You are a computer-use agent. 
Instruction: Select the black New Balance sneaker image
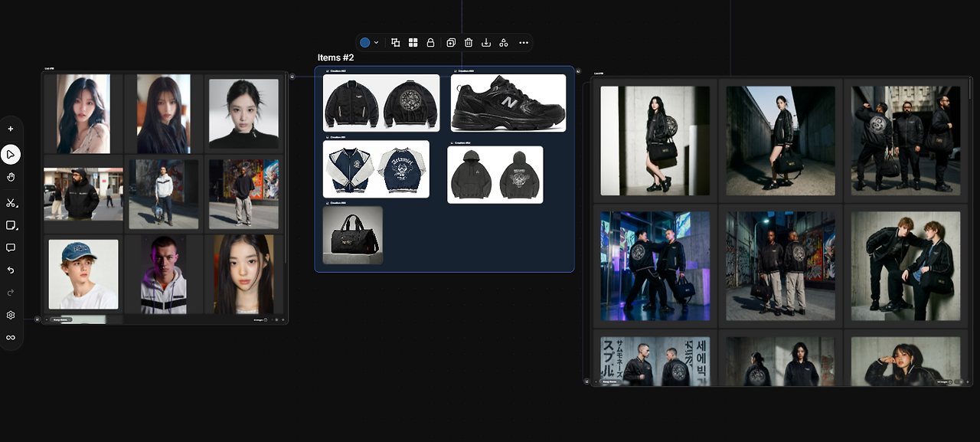click(508, 103)
